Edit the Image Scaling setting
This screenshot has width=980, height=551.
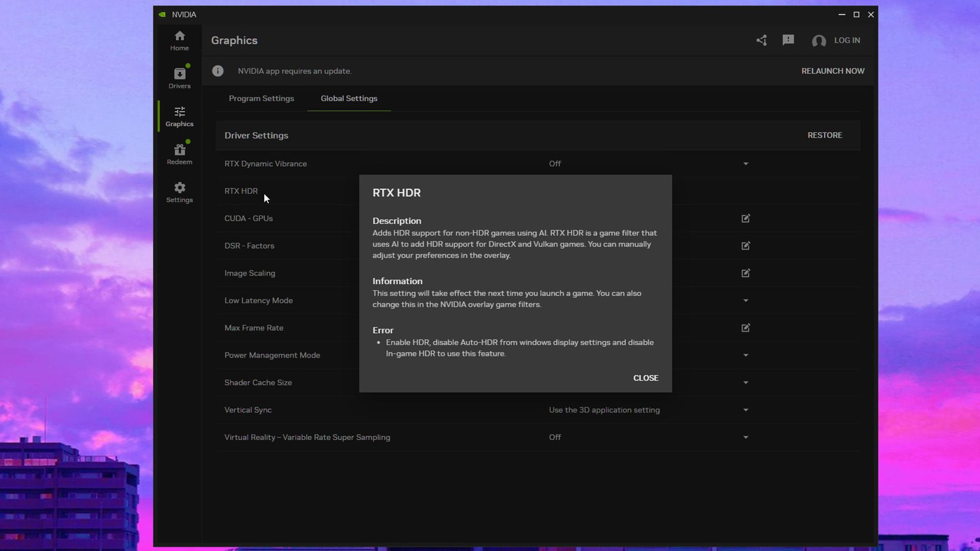[x=746, y=273]
